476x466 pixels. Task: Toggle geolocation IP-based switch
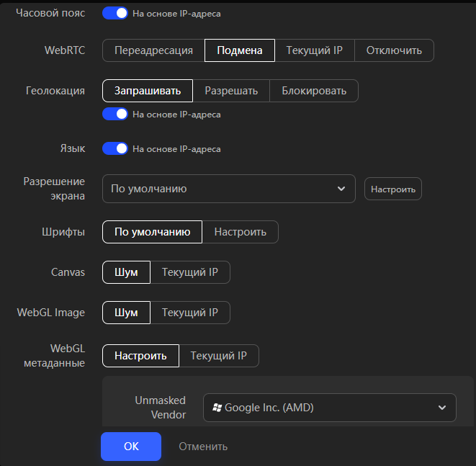click(115, 114)
